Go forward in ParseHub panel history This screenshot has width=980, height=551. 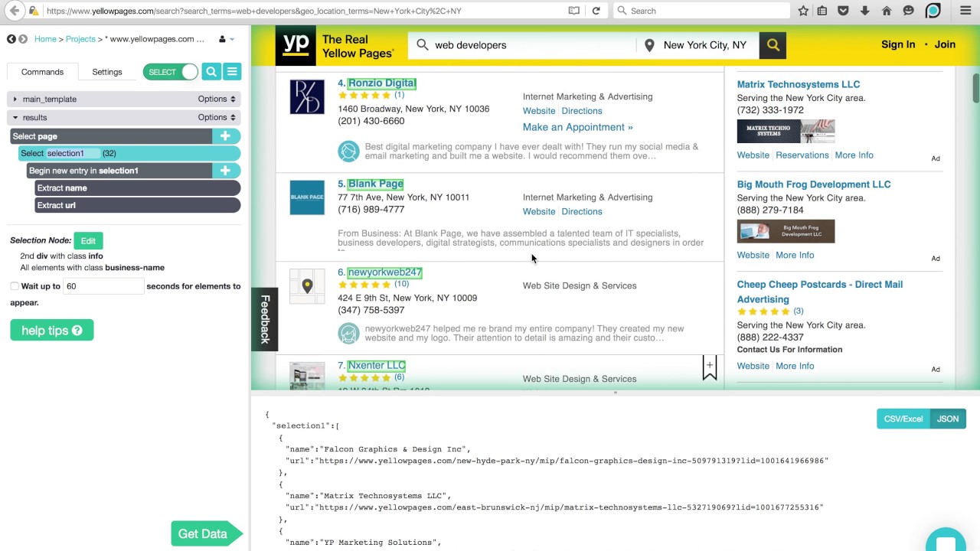coord(23,39)
